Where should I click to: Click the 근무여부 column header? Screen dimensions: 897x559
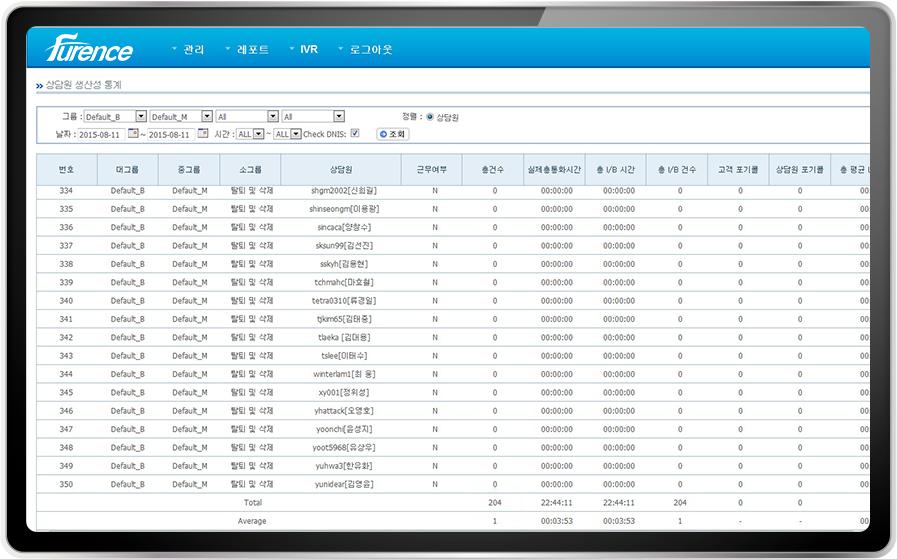click(x=431, y=169)
